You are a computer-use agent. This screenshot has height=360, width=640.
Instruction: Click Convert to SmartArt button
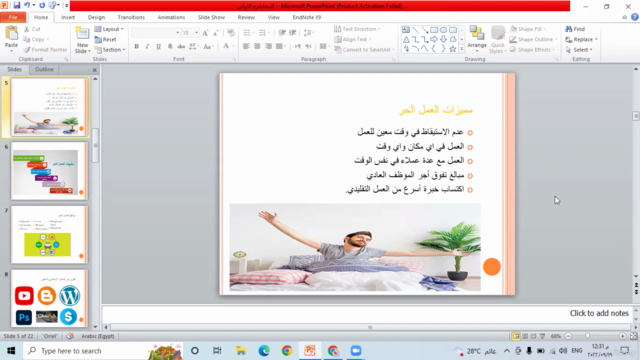(x=364, y=50)
